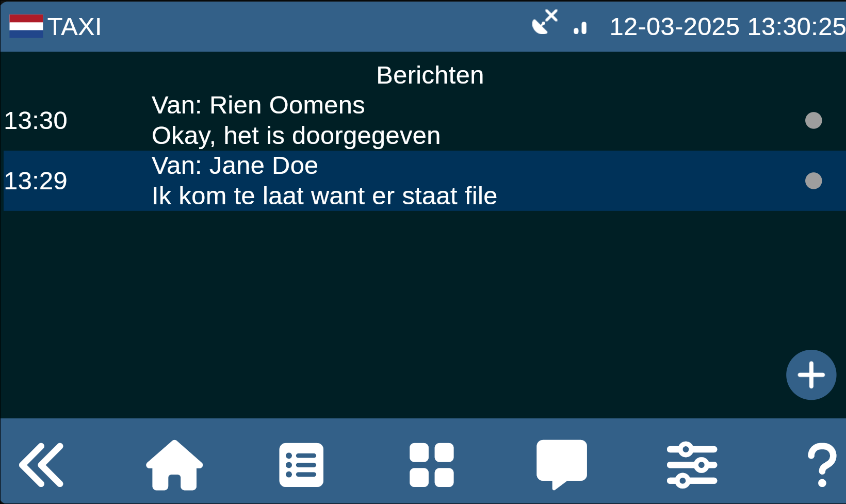Go back with the double chevron icon

point(41,465)
